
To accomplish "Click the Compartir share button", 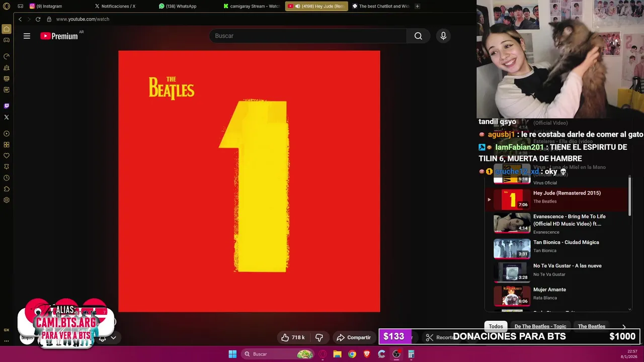I will 354,337.
